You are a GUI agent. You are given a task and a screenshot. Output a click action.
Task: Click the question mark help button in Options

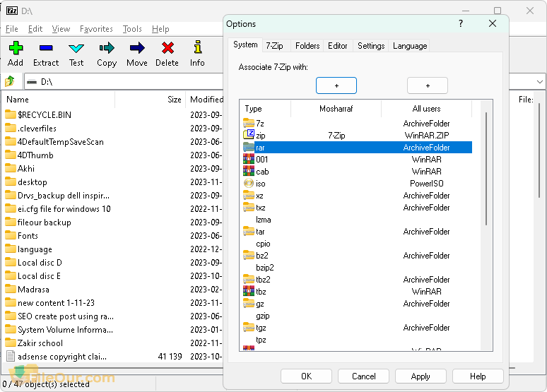(461, 23)
